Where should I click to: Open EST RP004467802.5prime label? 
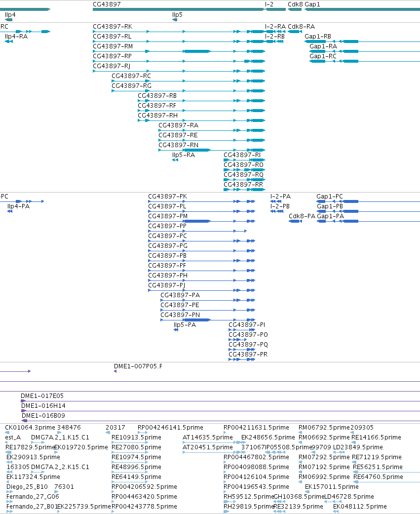point(256,457)
